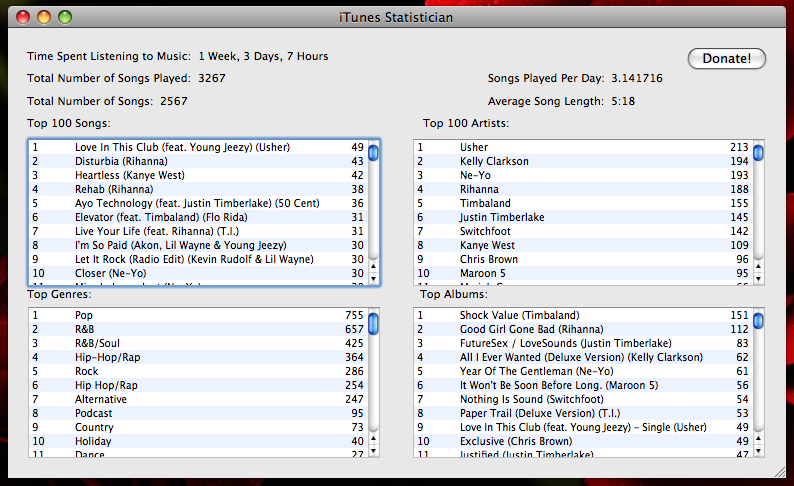Screen dimensions: 794x486
Task: Click scrollbar thumb of Top Albums list
Action: [x=758, y=320]
